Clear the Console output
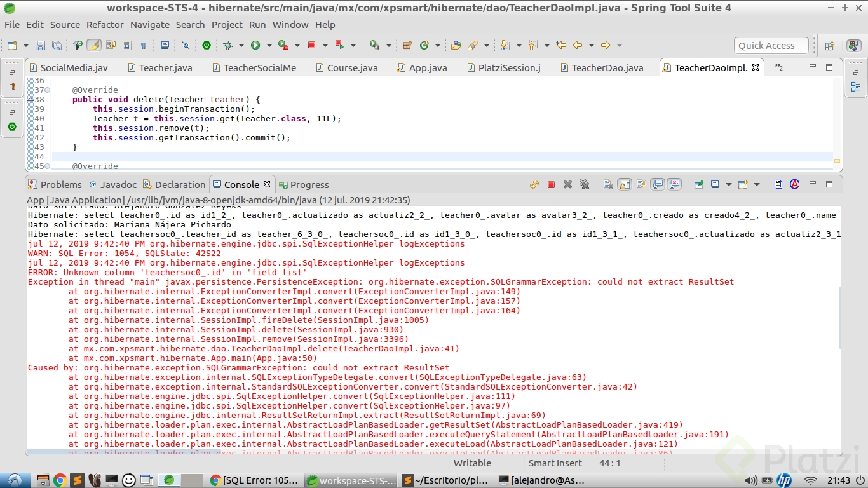Screen dimensions: 868x488 pos(608,184)
